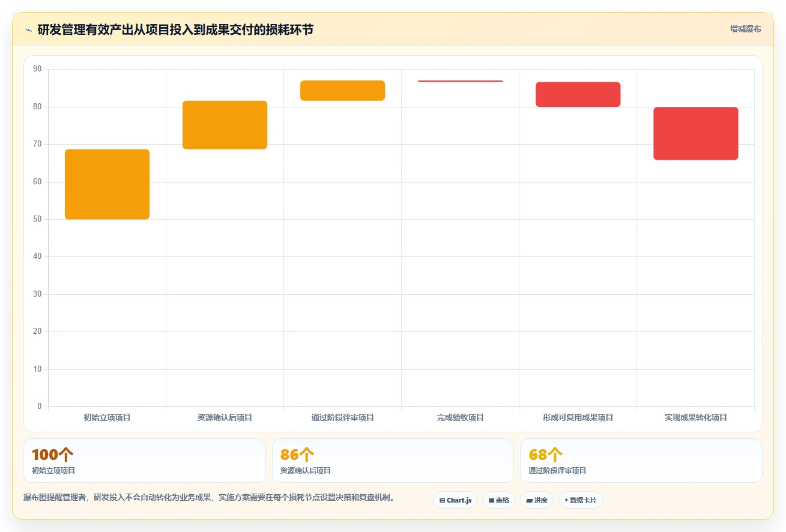Click the 进度 tag pill

537,500
